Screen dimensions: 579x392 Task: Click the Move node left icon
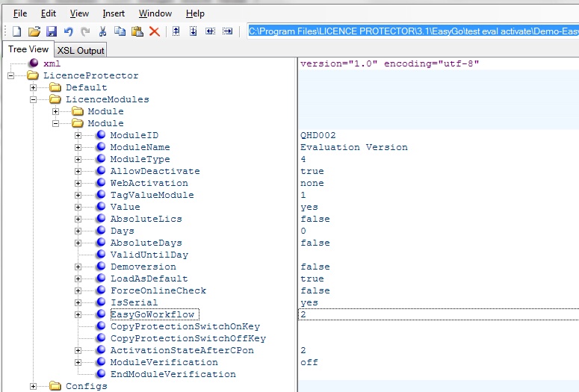point(211,31)
